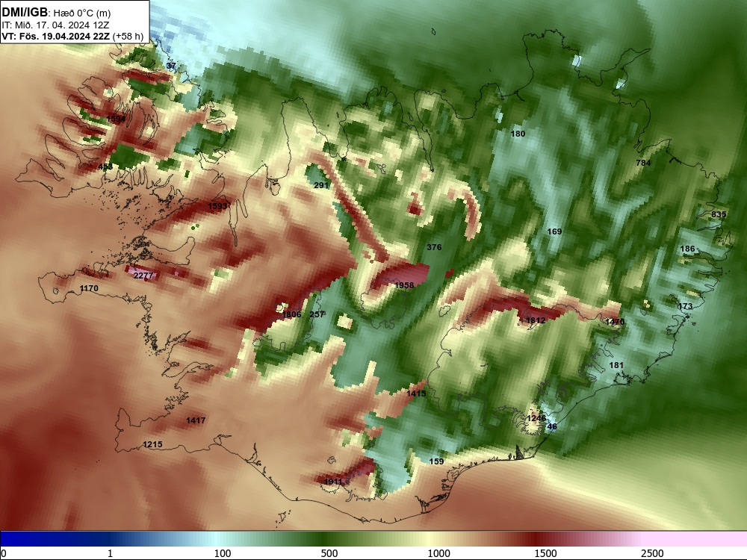Click the map value 784
The width and height of the screenshot is (747, 560).
pos(643,162)
